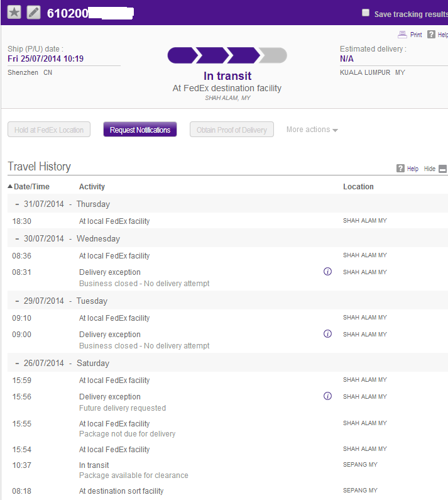Click the top-right Help question mark icon
The image size is (448, 500).
pos(431,35)
